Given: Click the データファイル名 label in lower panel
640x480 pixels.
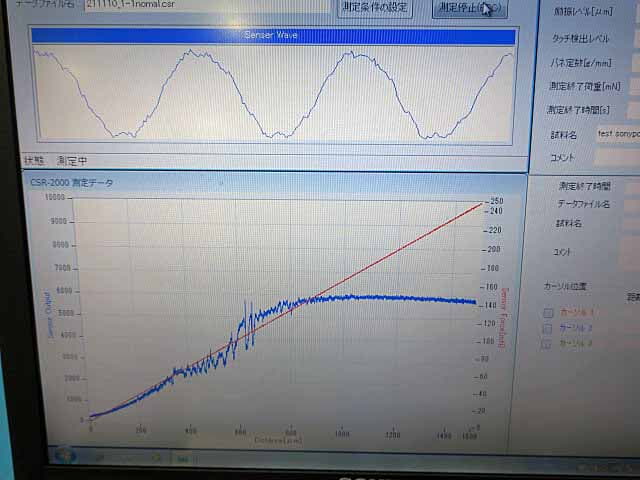Looking at the screenshot, I should point(584,204).
